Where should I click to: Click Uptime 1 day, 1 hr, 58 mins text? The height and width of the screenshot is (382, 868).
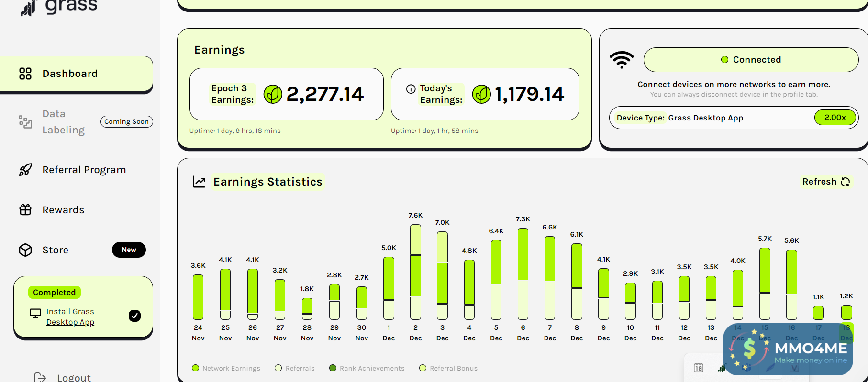[434, 131]
